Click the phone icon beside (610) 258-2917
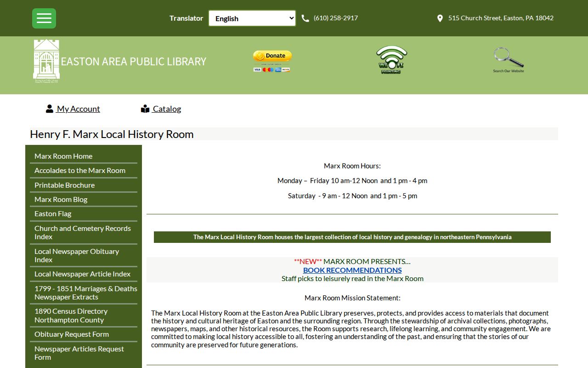 click(x=305, y=18)
